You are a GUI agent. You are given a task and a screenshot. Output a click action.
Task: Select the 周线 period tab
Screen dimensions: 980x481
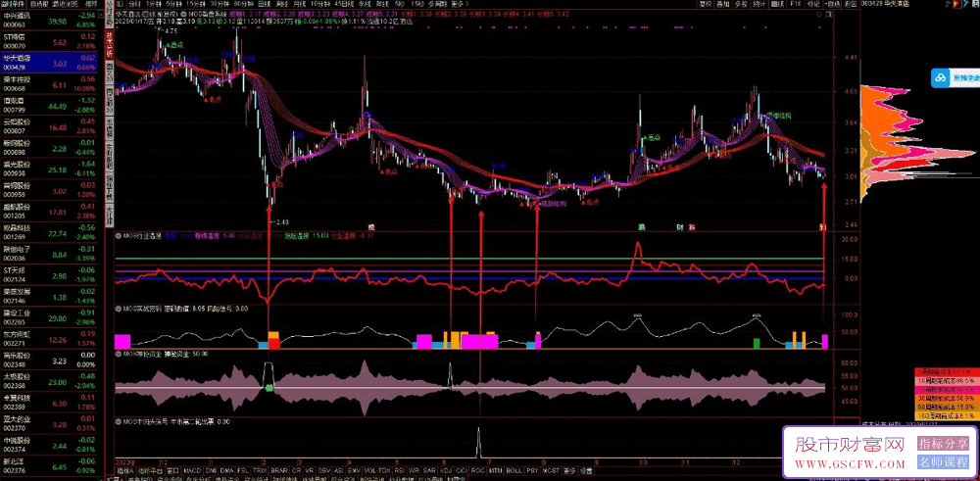[x=282, y=4]
